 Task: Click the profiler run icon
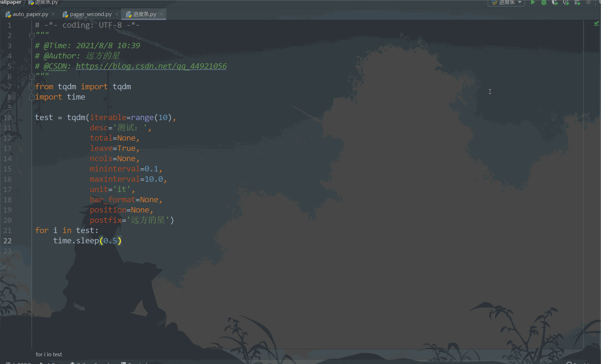click(566, 3)
